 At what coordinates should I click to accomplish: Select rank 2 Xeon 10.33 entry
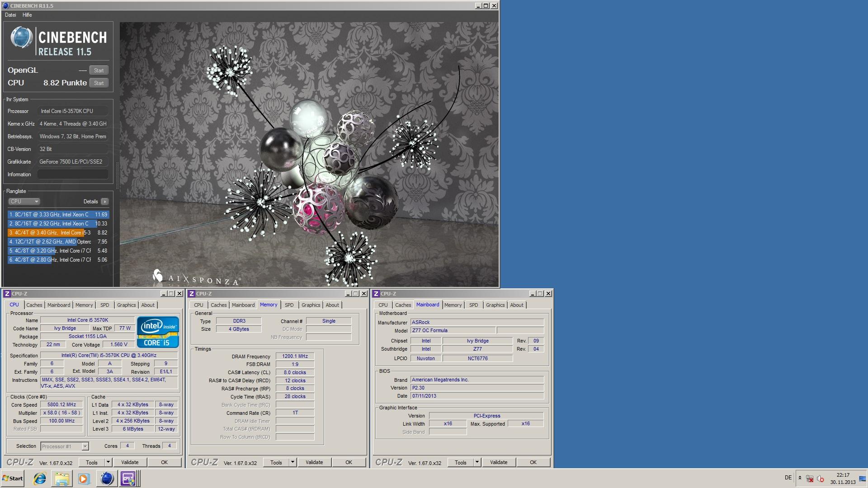tap(58, 224)
